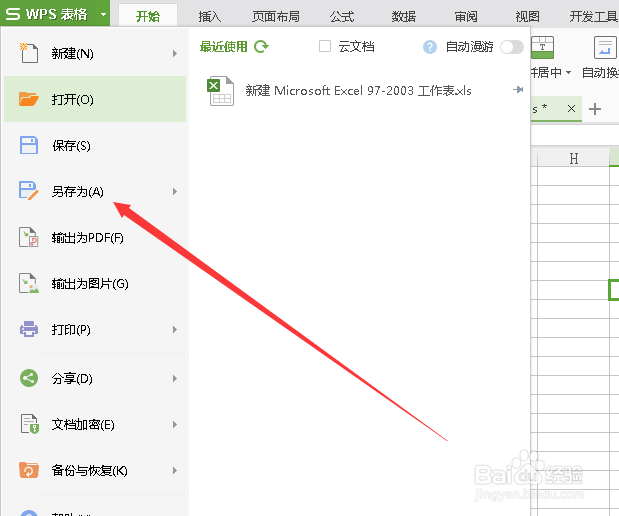619x516 pixels.
Task: Expand the 另存为(A) submenu arrow
Action: (175, 191)
